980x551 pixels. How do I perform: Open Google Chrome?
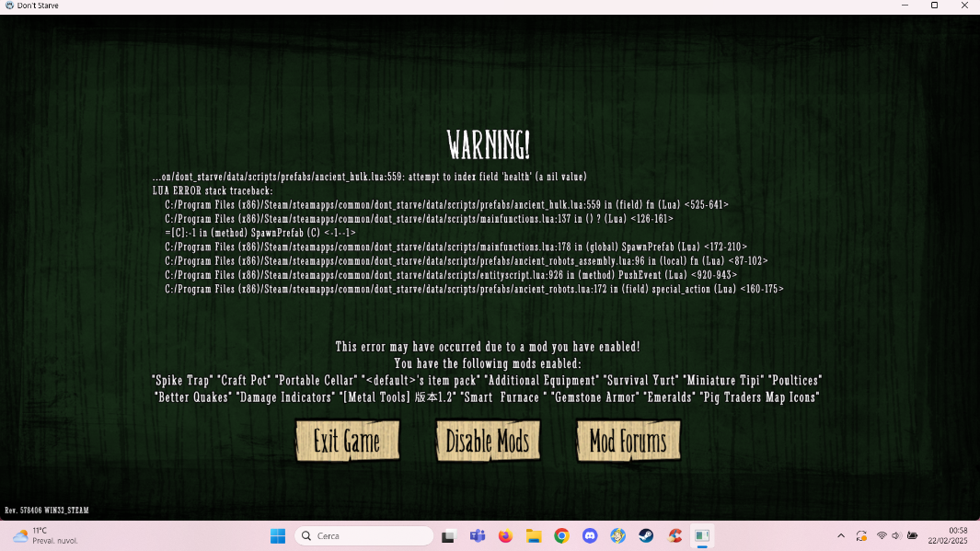coord(561,535)
